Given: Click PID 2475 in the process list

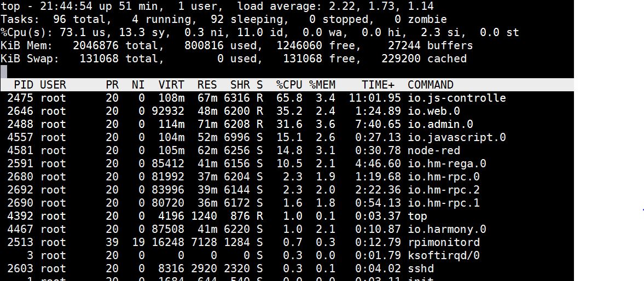Looking at the screenshot, I should click(21, 98).
